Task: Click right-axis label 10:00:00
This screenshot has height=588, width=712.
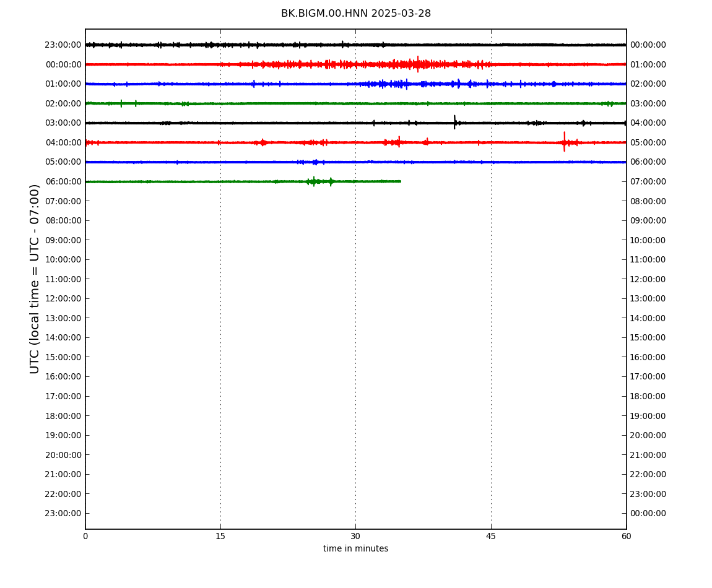Action: click(x=648, y=240)
